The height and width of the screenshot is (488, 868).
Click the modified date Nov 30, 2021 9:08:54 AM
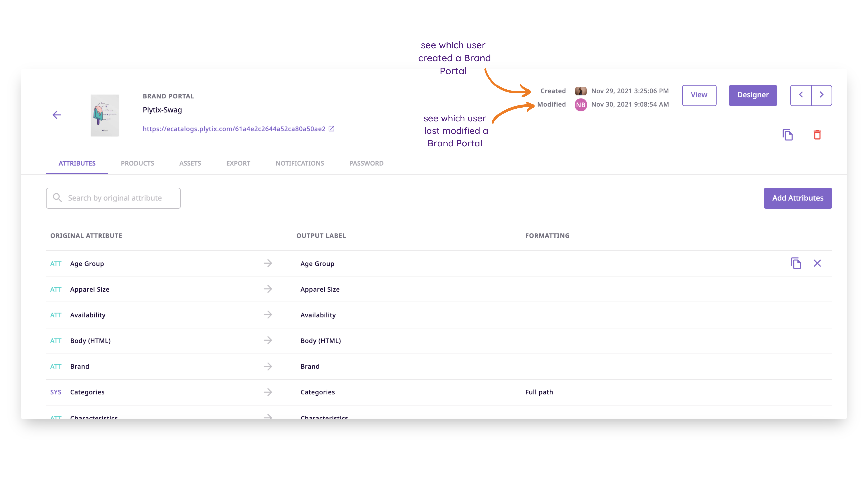point(630,104)
